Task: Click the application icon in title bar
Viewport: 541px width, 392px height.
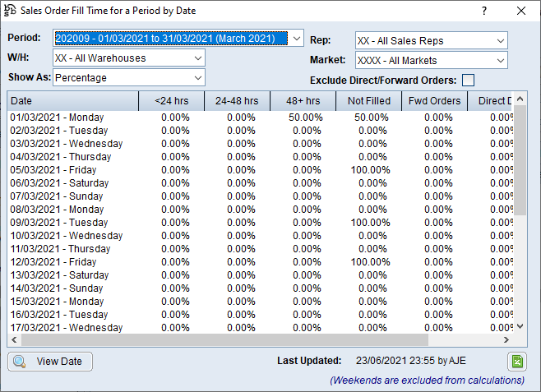Action: 11,11
